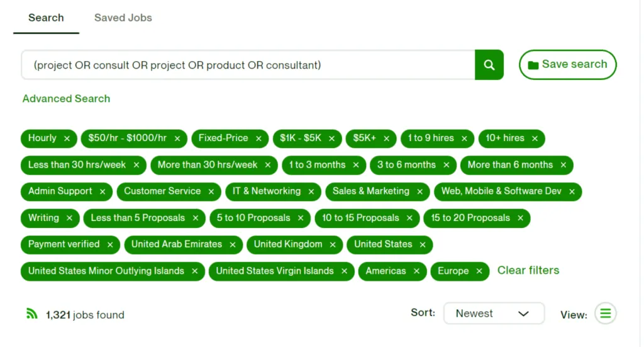
Task: Remove the Hourly filter chip
Action: pyautogui.click(x=67, y=139)
